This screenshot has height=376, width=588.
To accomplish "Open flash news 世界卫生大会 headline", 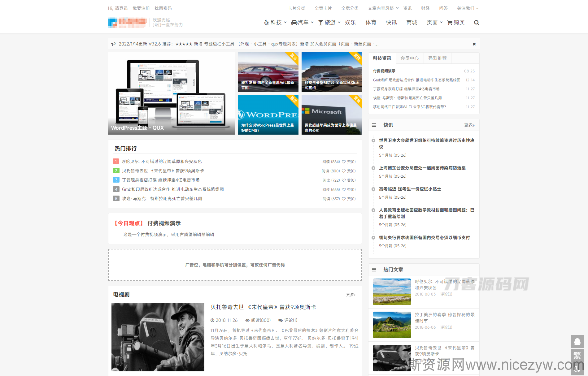I will pos(427,144).
